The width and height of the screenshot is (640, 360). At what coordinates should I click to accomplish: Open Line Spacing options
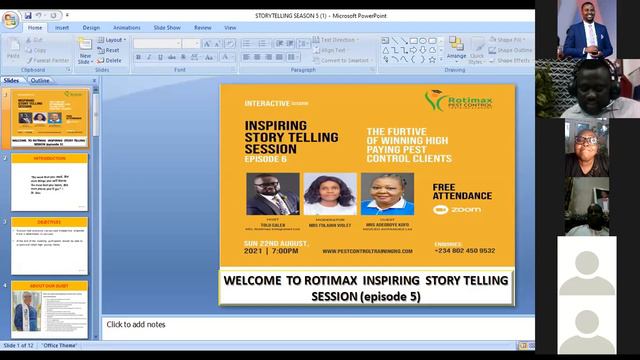point(303,44)
